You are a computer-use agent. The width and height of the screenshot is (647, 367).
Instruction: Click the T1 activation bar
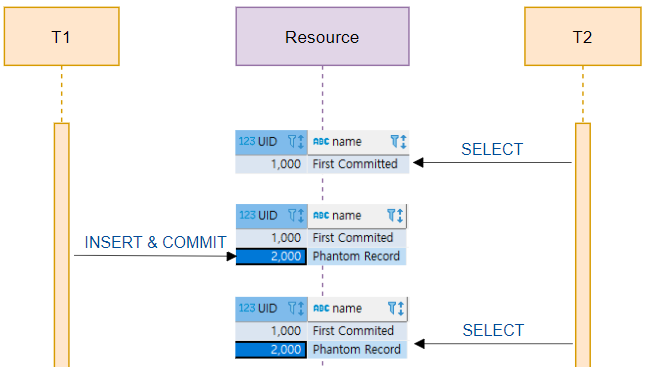click(61, 245)
